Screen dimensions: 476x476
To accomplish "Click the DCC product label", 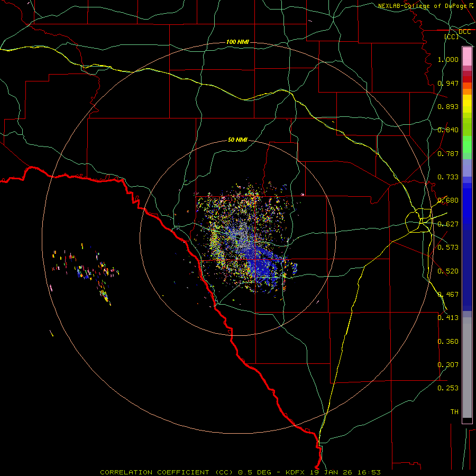I will 464,32.
